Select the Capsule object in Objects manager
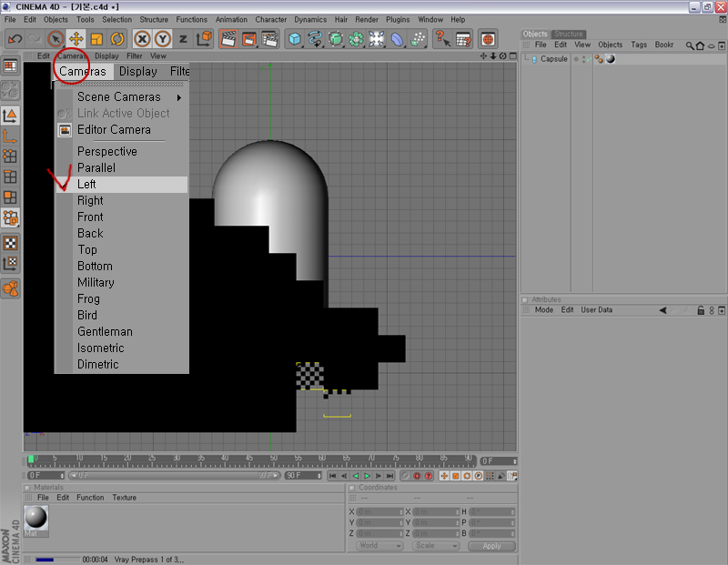728x565 pixels. pos(554,59)
